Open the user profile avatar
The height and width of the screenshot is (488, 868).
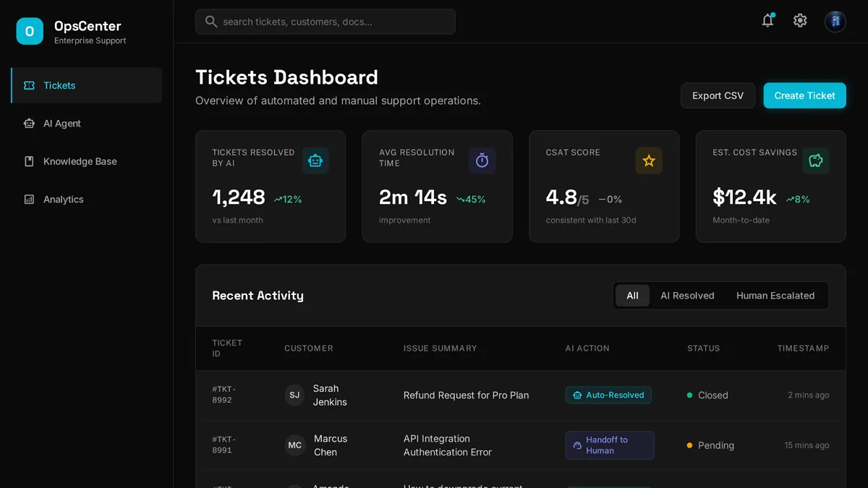point(835,21)
